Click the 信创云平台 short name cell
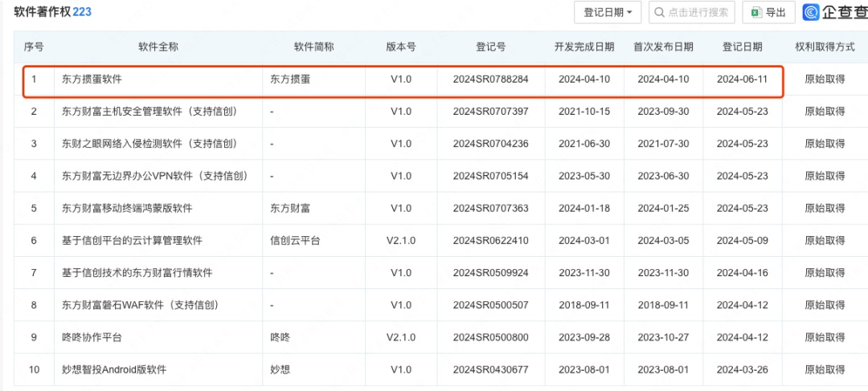The image size is (868, 391). (x=295, y=241)
